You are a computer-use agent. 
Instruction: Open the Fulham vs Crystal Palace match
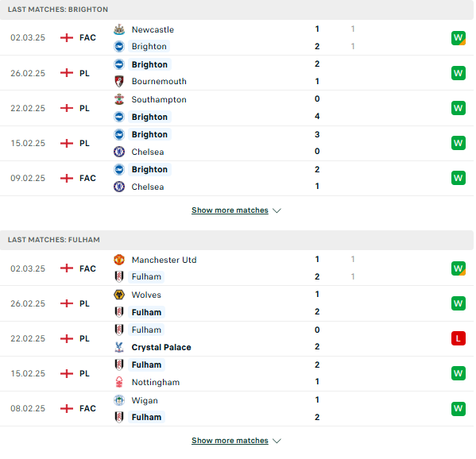237,338
